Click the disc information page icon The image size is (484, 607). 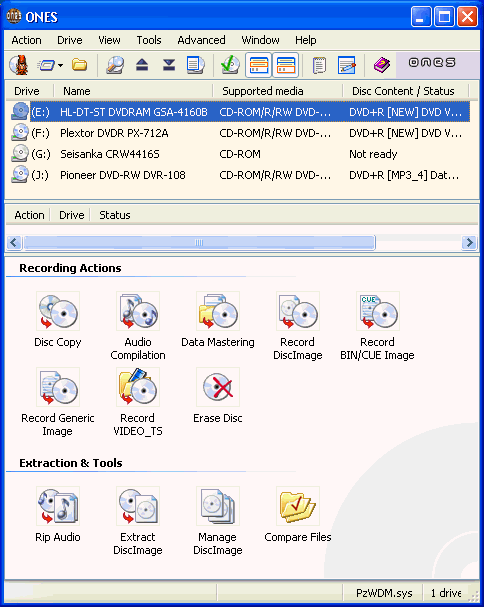click(x=196, y=65)
